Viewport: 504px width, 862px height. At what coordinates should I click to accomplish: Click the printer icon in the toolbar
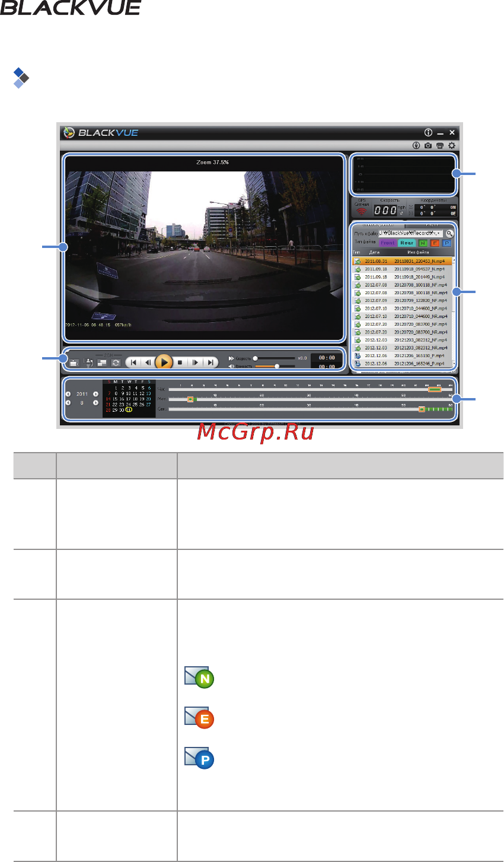tap(440, 145)
